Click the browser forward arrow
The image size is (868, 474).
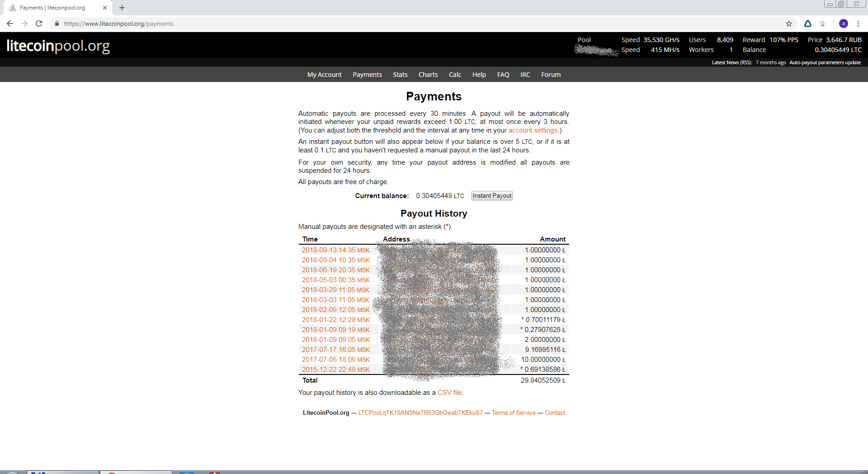(x=24, y=24)
